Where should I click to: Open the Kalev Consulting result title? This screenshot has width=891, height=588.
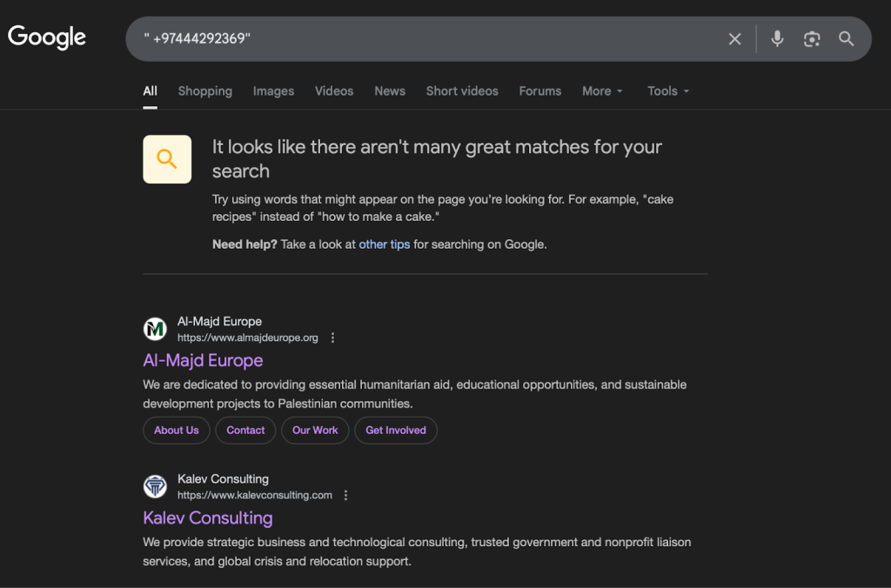pos(208,518)
